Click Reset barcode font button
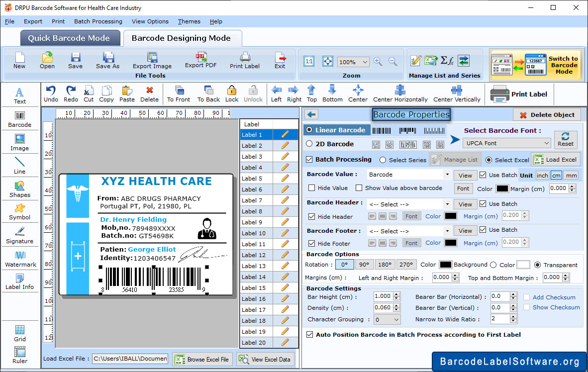The image size is (588, 372). tap(566, 139)
